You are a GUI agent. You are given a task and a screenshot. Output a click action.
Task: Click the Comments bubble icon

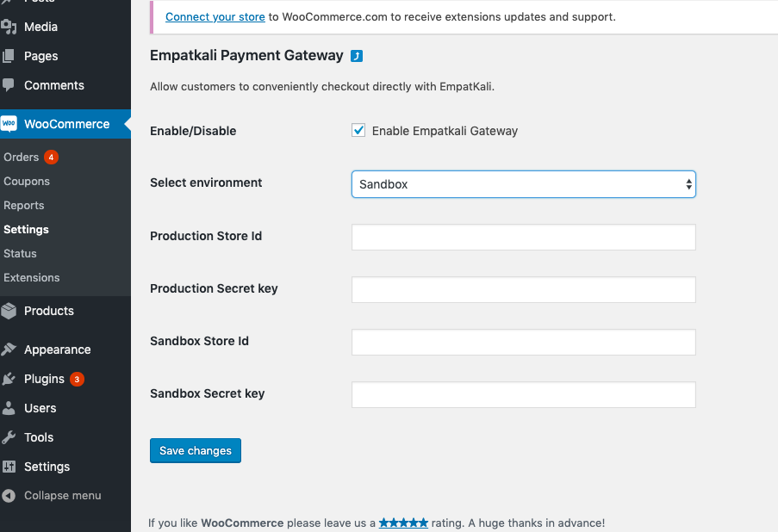(x=9, y=85)
